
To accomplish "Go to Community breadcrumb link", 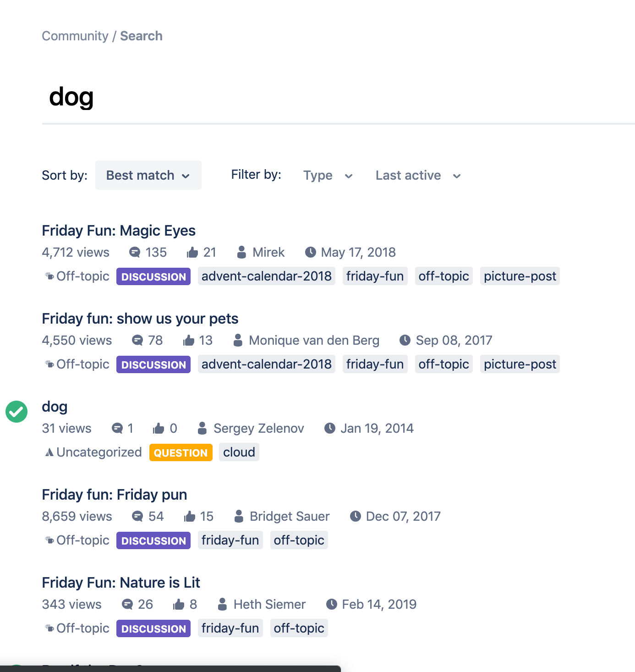I will 75,36.
